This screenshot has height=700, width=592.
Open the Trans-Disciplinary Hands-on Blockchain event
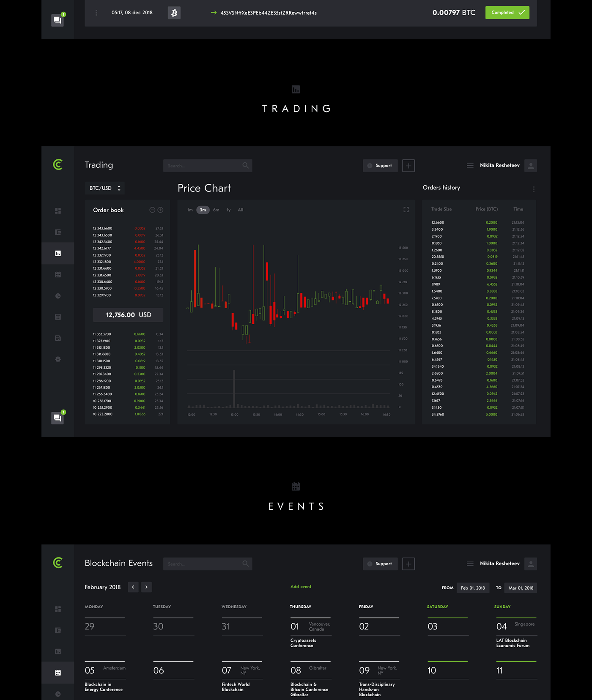click(377, 689)
